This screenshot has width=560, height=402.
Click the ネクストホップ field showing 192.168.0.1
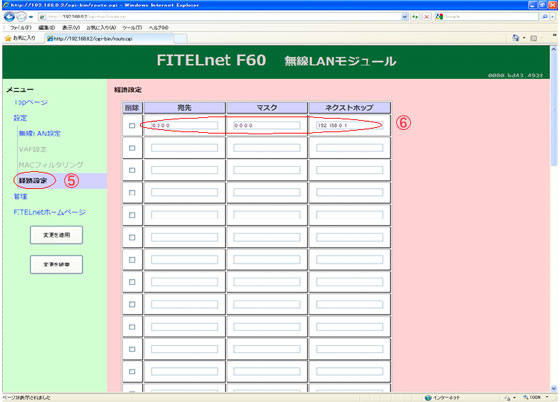(x=349, y=125)
